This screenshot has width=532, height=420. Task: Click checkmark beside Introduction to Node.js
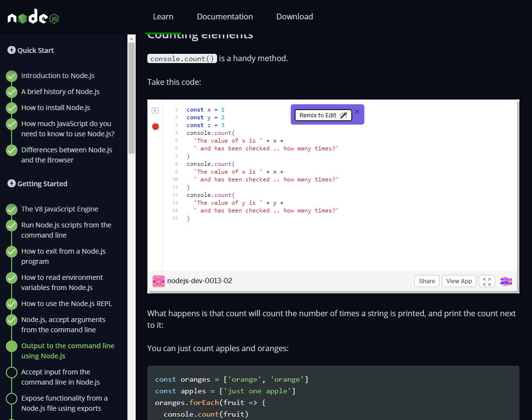point(12,76)
